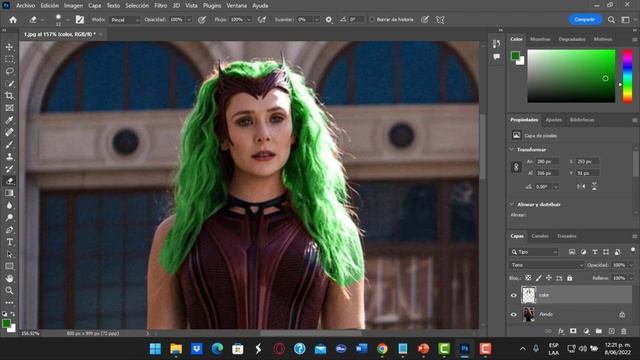This screenshot has height=360, width=640.
Task: Click the green foreground color swatch in Color panel
Action: [x=515, y=56]
